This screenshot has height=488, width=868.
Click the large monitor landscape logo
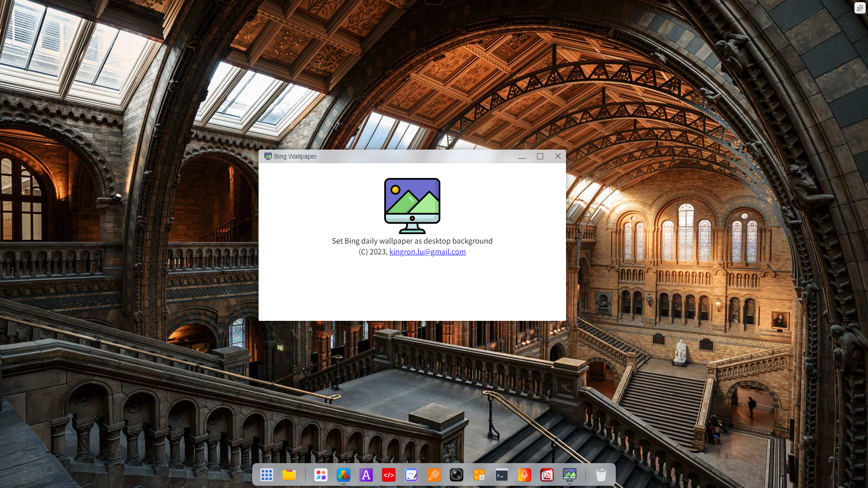click(x=412, y=206)
